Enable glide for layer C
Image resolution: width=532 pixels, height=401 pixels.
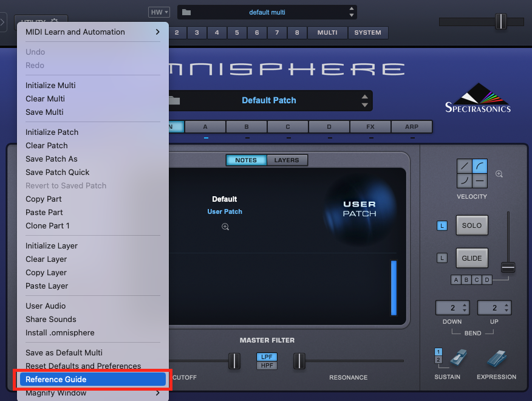point(477,279)
